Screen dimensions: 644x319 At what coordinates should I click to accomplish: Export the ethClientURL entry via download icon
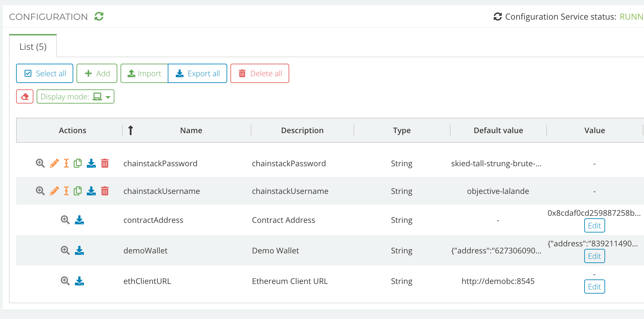pos(79,281)
